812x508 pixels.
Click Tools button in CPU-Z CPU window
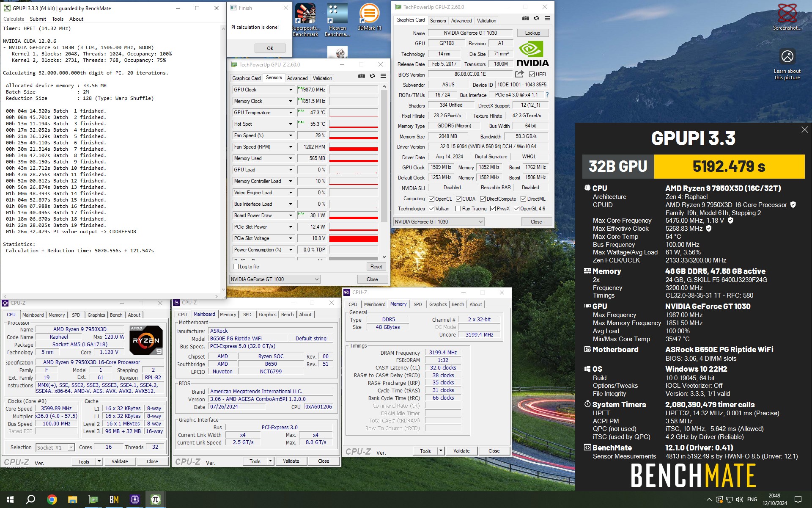84,461
